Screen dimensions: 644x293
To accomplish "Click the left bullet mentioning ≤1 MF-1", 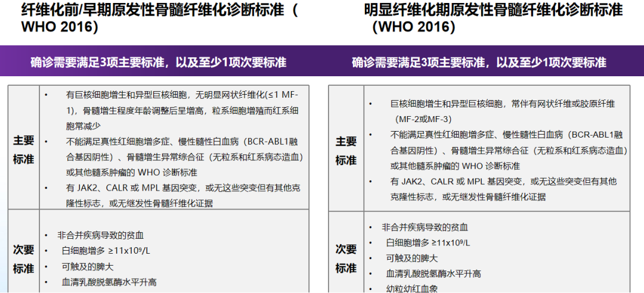I will pos(182,110).
